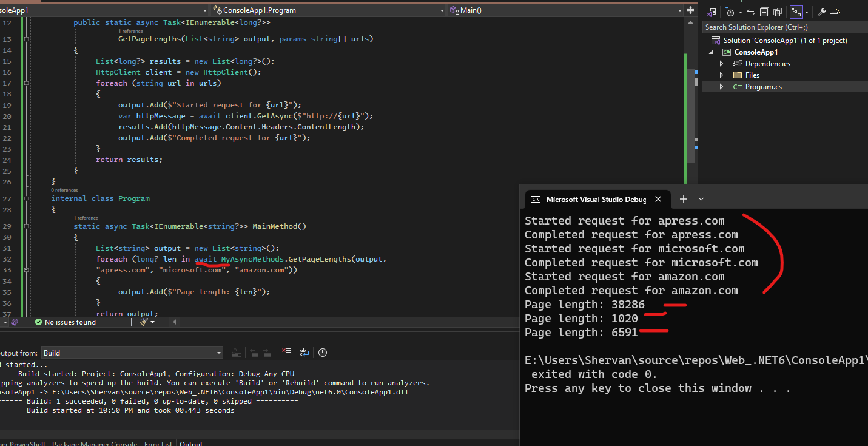Screen dimensions: 868x446
Task: Close the Debug console tab
Action: (659, 199)
